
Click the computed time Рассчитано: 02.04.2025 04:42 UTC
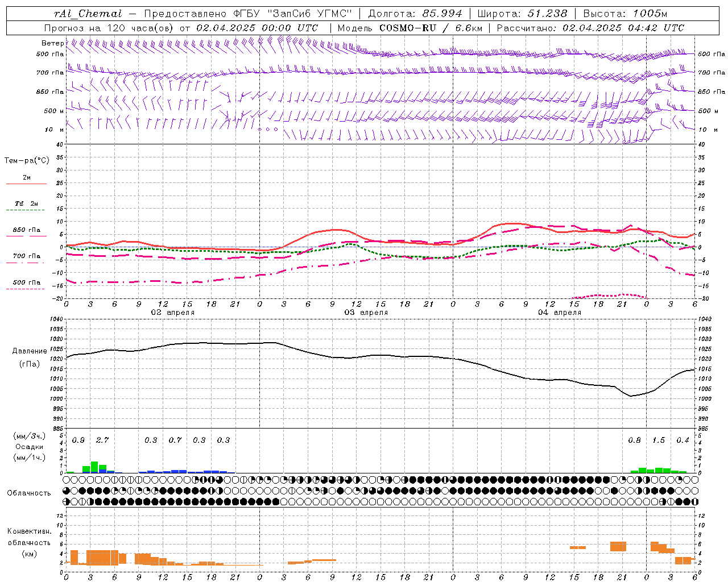(590, 28)
